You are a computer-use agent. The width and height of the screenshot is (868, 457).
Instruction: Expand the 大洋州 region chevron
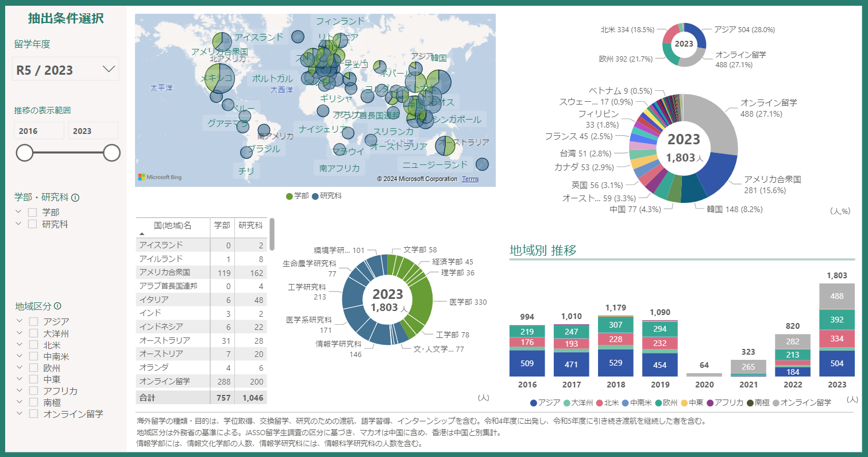click(20, 333)
